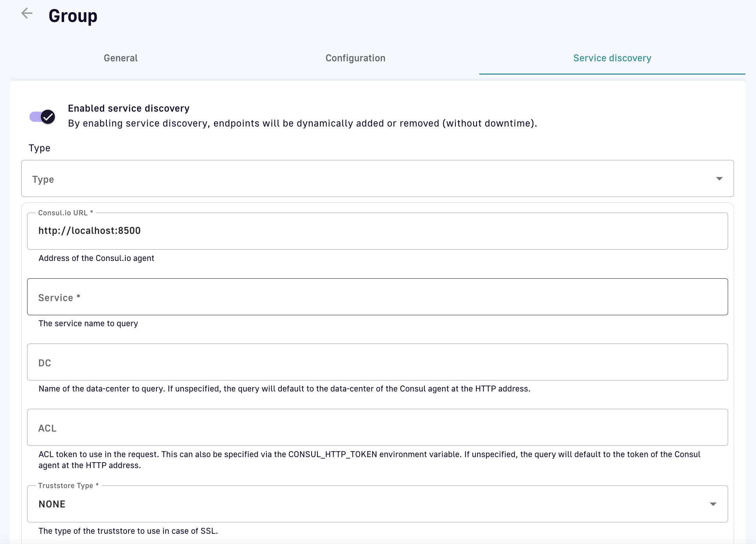
Task: Disable the service discovery toggle switch
Action: click(x=42, y=117)
